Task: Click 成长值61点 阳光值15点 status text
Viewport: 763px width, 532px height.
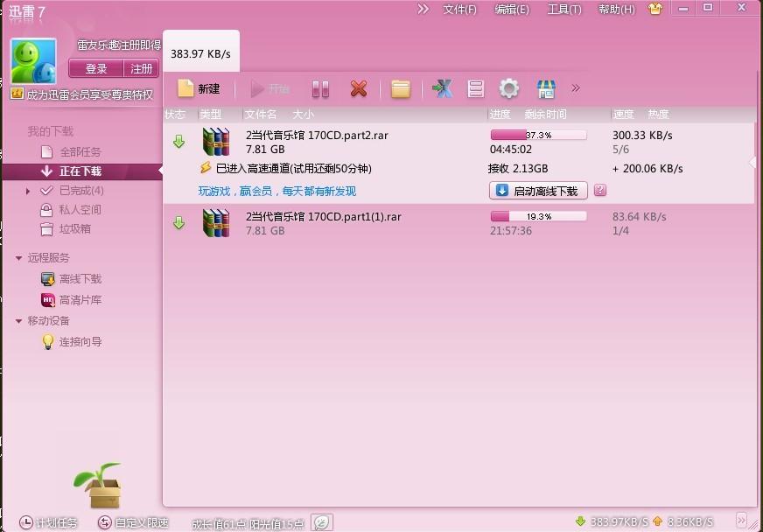Action: pos(248,524)
